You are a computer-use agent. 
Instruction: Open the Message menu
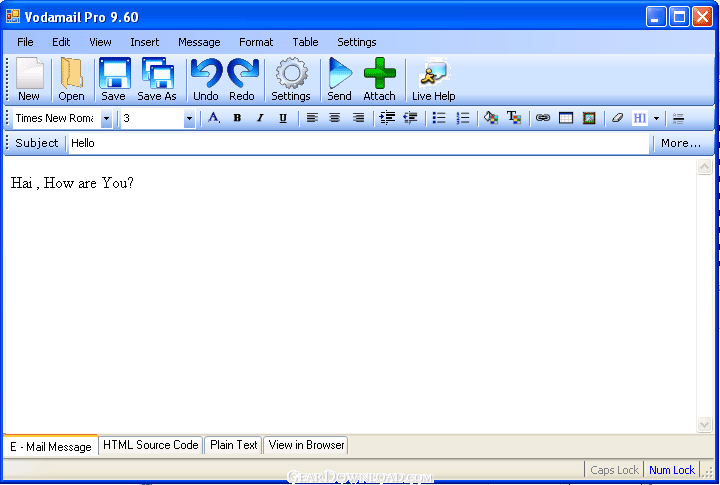(x=199, y=42)
